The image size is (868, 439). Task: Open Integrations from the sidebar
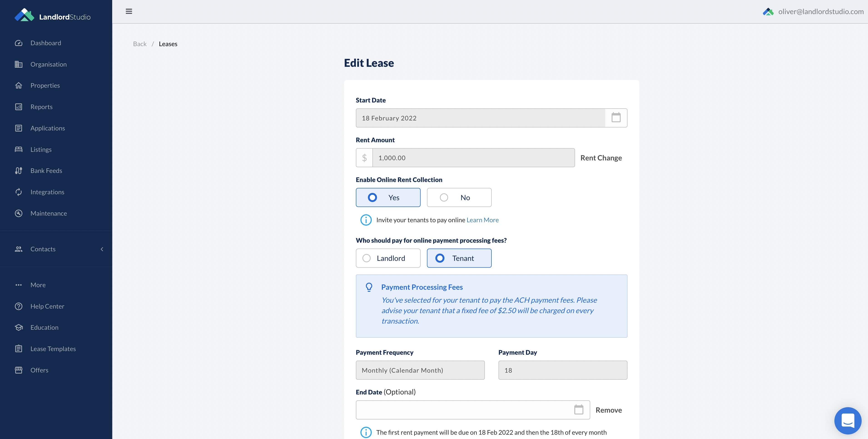pyautogui.click(x=47, y=192)
